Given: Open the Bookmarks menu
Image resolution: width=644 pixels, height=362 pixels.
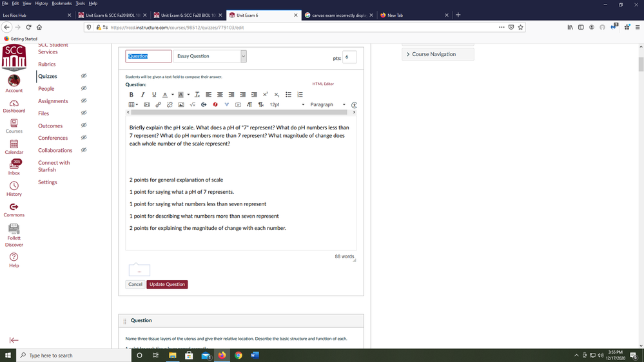Looking at the screenshot, I should 62,3.
